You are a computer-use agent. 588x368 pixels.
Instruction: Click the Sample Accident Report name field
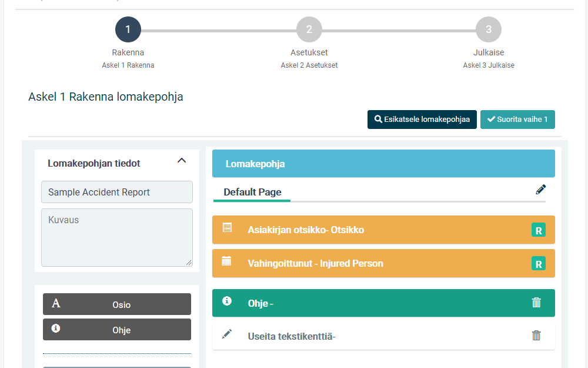click(117, 192)
